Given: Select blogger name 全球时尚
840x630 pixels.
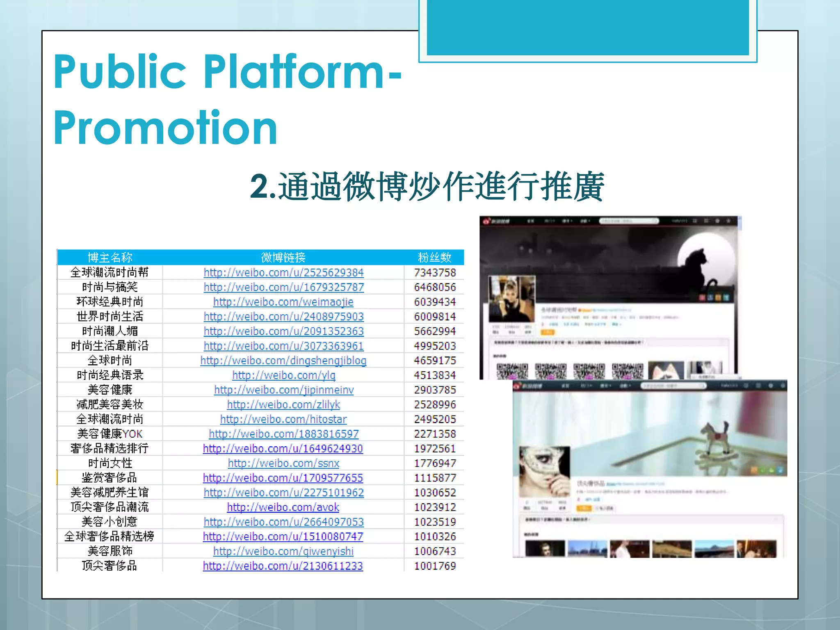Looking at the screenshot, I should [110, 361].
